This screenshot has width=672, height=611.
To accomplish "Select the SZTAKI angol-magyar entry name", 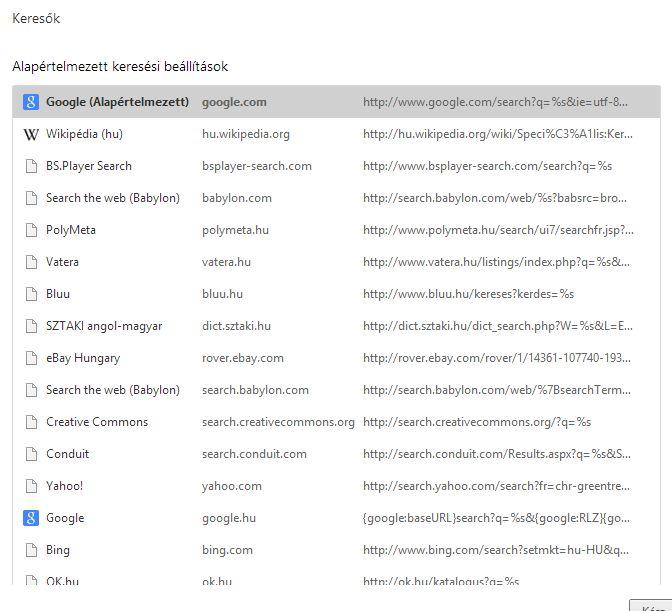I will pyautogui.click(x=104, y=326).
